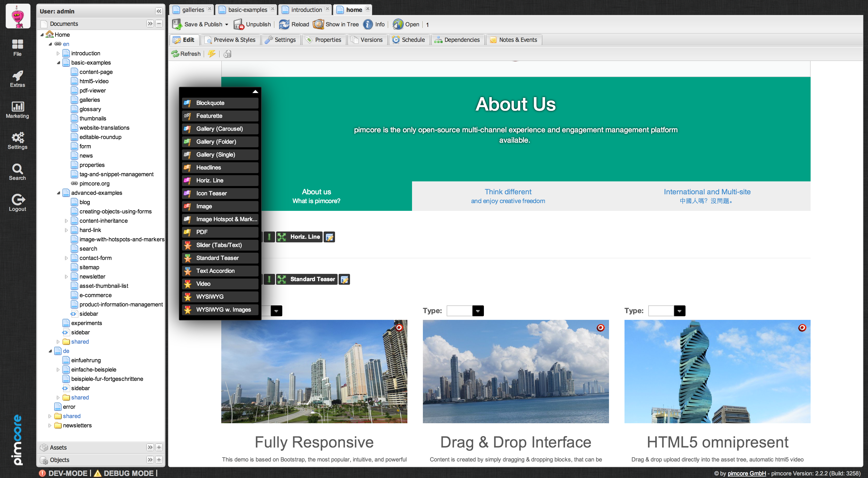The height and width of the screenshot is (478, 868).
Task: Open Save & Publish dropdown arrow
Action: pos(227,25)
